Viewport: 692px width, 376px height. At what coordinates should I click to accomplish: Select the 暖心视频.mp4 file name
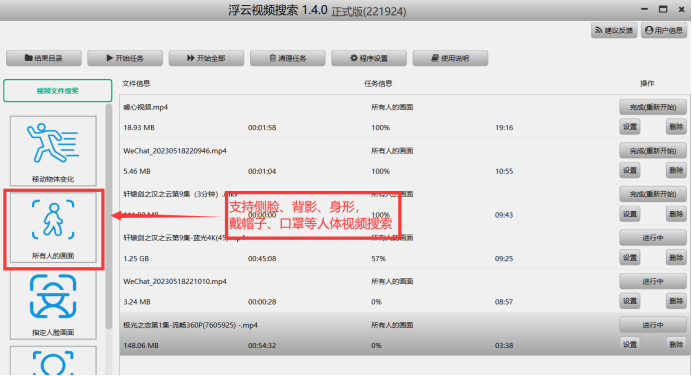[146, 107]
